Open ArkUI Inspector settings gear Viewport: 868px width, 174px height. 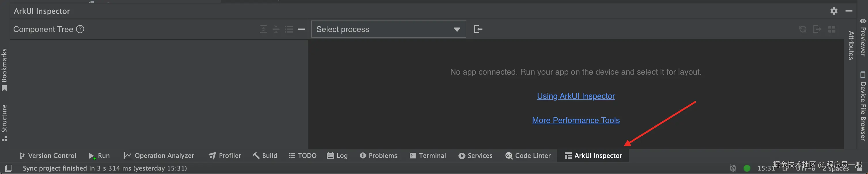point(834,11)
